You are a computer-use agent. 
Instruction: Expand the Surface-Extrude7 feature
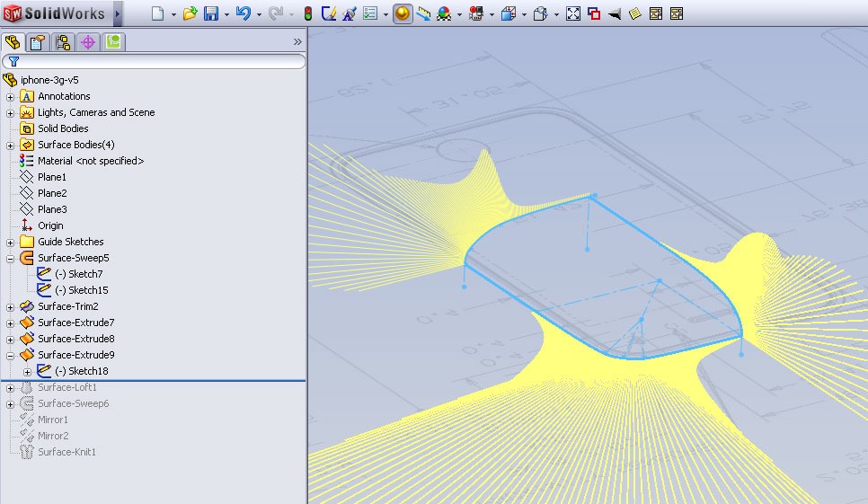[x=10, y=323]
